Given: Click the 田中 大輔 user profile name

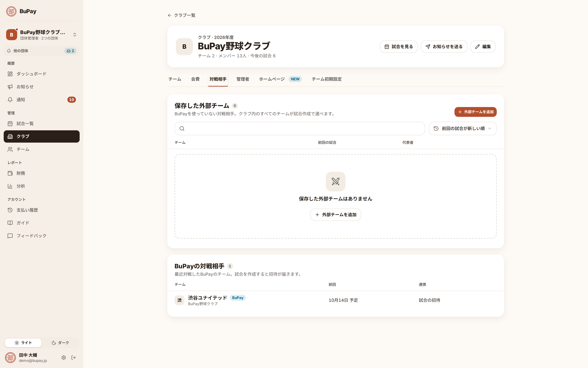Looking at the screenshot, I should pyautogui.click(x=28, y=355).
